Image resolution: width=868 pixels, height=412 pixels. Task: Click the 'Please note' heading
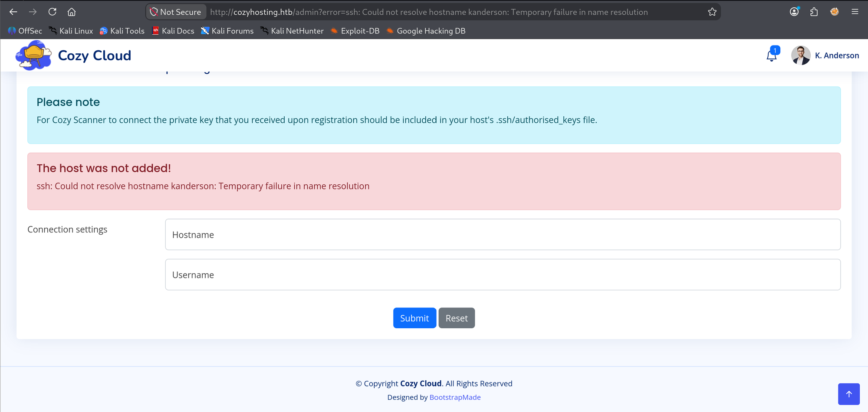(x=68, y=102)
